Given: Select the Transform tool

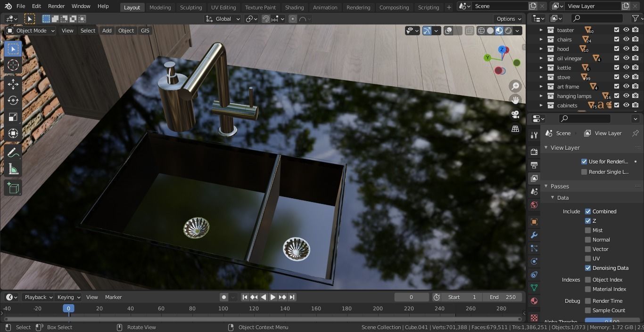Looking at the screenshot, I should pos(13,133).
